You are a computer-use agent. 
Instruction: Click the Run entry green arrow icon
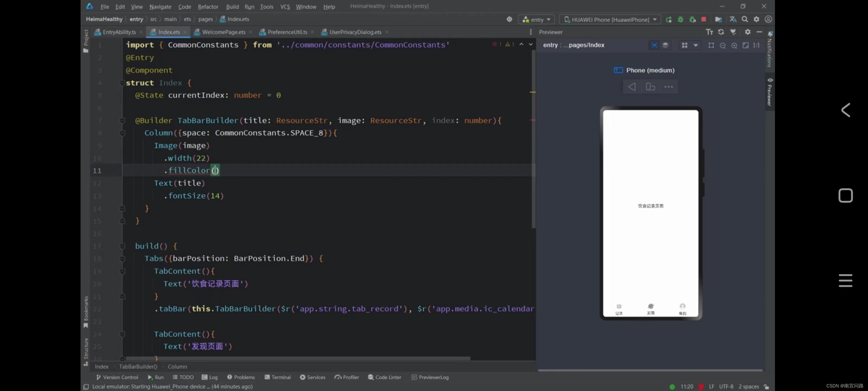pos(669,19)
